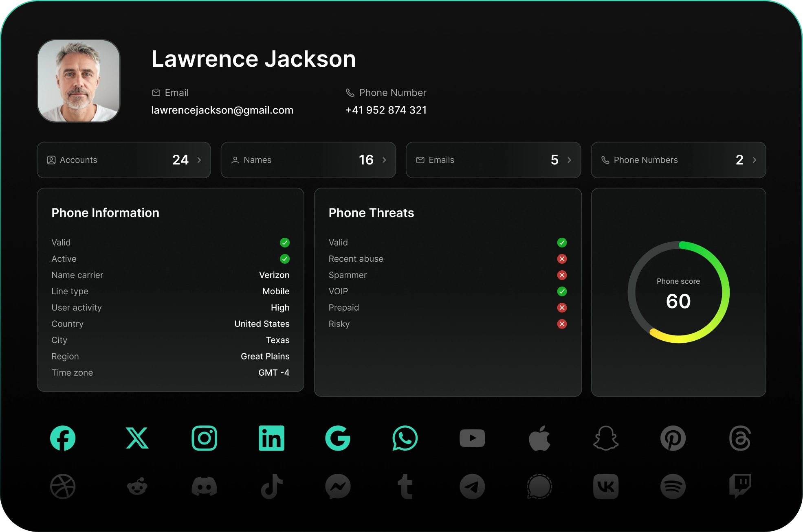Image resolution: width=803 pixels, height=532 pixels.
Task: Click the phone number +41 952 874 321
Action: pyautogui.click(x=386, y=110)
